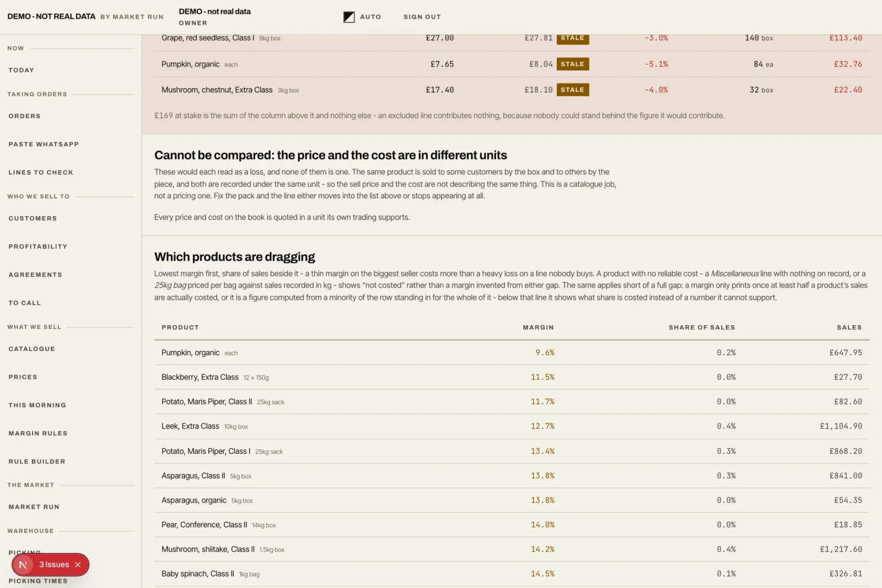Select Asparagus, organic row
This screenshot has width=882, height=588.
click(512, 500)
